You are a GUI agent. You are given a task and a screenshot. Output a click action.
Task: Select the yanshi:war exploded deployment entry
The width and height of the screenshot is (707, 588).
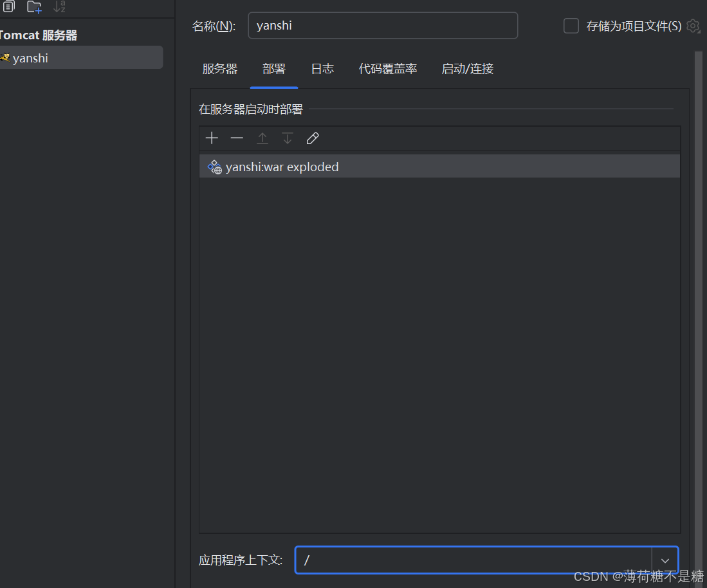[x=283, y=166]
